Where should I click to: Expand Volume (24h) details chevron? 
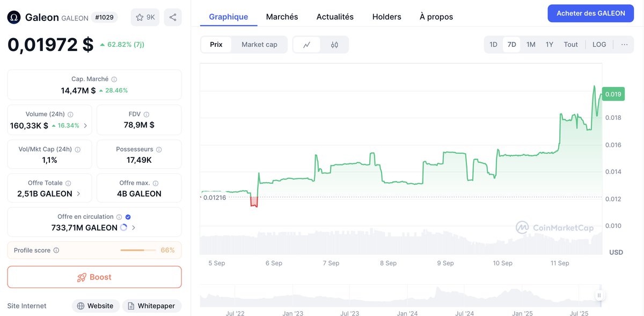[85, 126]
